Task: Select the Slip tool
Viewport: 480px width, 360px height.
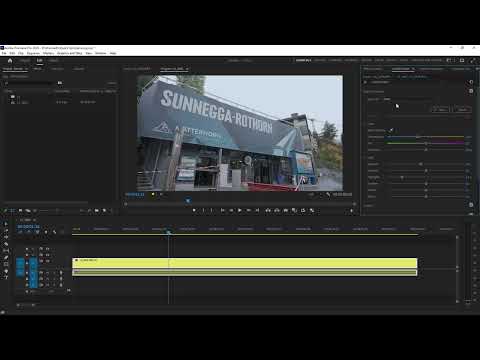Action: [6, 250]
